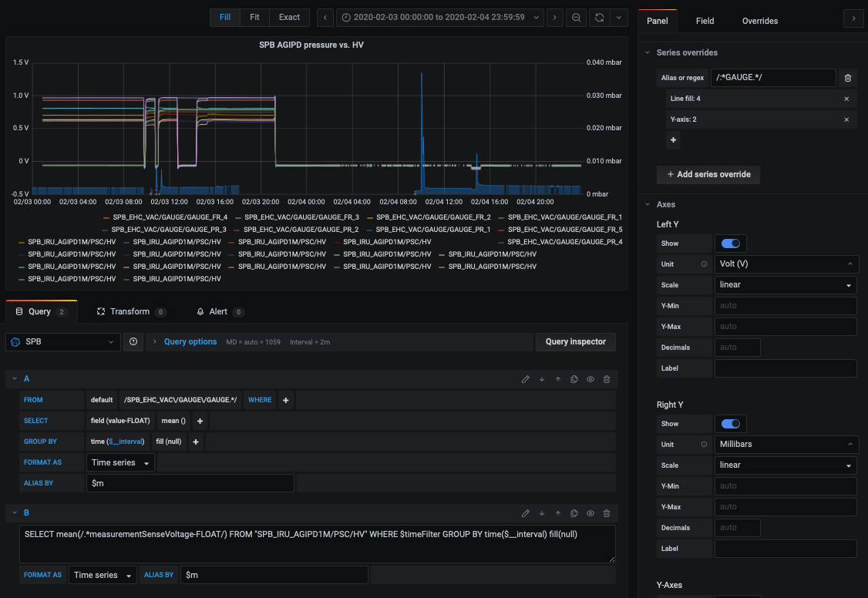Zoom out the time range

click(x=577, y=17)
